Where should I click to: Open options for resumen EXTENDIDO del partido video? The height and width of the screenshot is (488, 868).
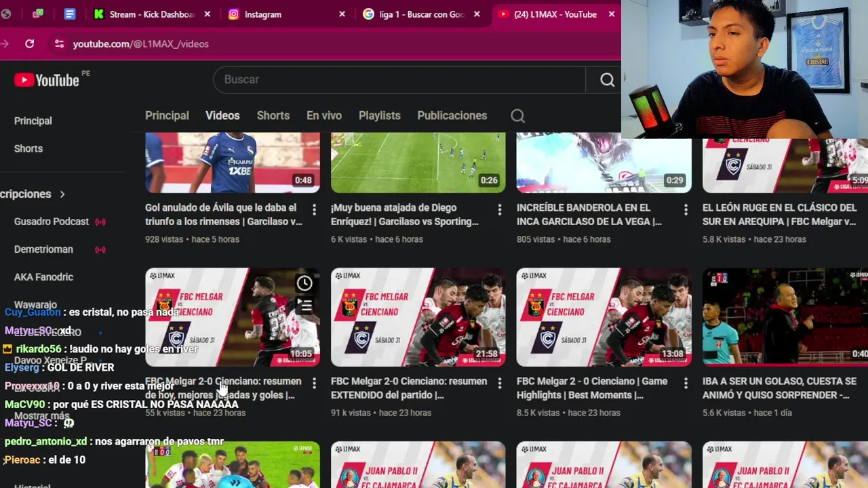tap(500, 384)
